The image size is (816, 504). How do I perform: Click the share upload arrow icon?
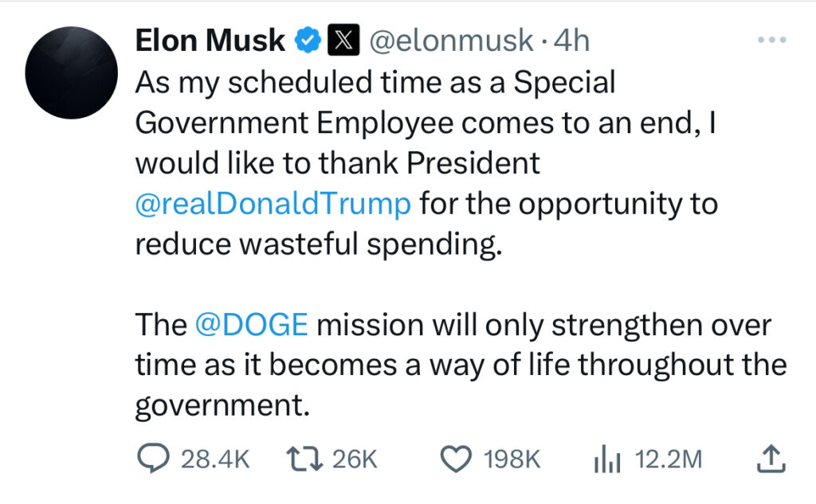[x=770, y=459]
